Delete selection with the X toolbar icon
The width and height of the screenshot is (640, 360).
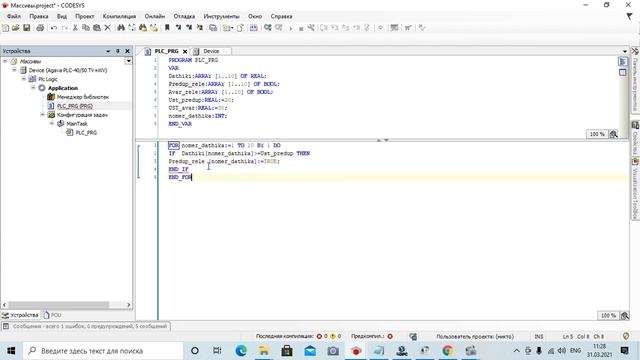(x=107, y=28)
